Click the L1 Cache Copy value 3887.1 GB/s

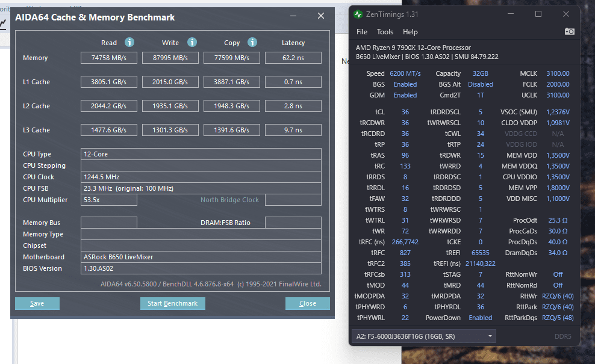point(232,82)
